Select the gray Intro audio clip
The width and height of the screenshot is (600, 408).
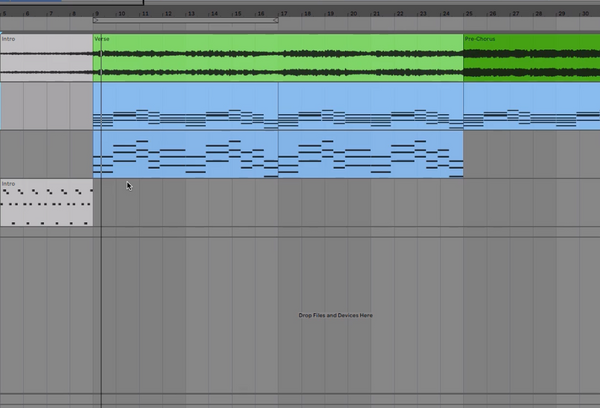click(47, 58)
